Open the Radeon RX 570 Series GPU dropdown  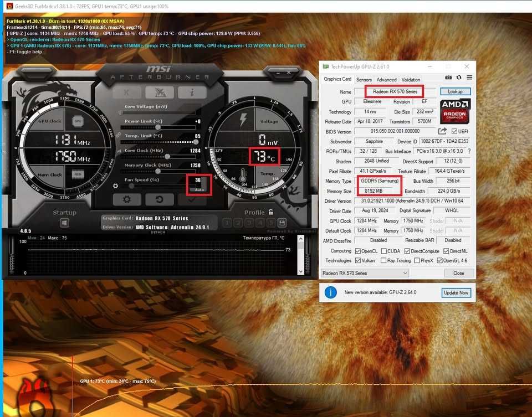365,273
